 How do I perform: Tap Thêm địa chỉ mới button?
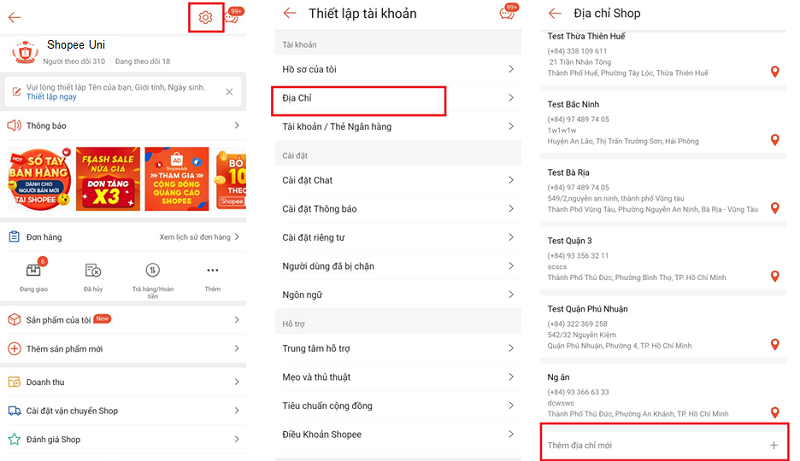click(664, 443)
